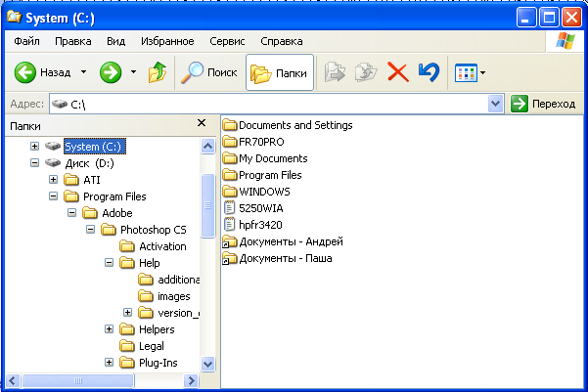Collapse the Photoshop CS tree node
588x392 pixels.
[x=90, y=230]
